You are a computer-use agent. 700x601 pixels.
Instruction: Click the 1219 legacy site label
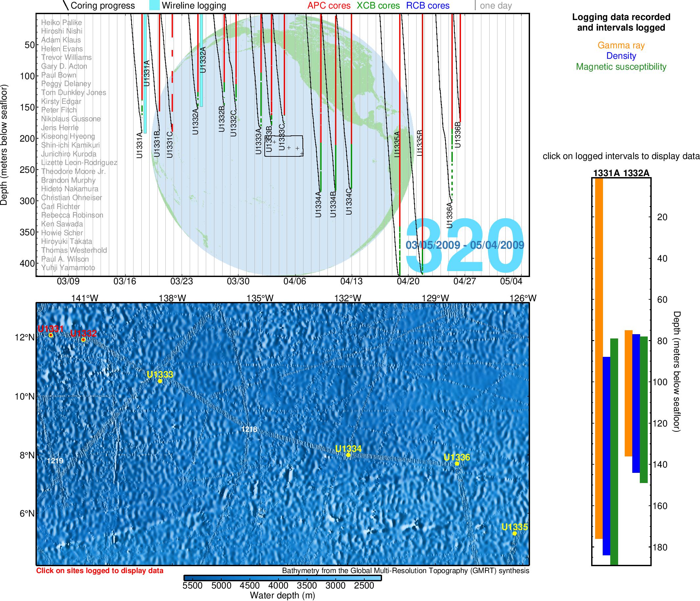click(x=55, y=461)
